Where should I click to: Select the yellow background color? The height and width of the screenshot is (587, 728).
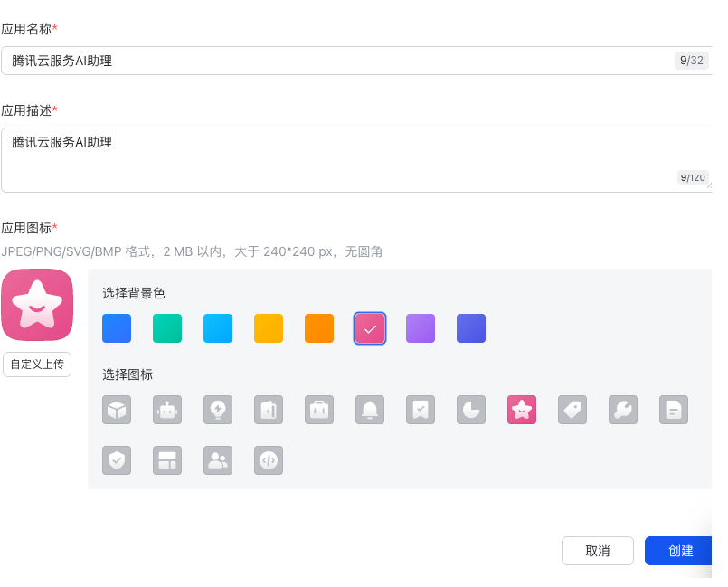point(269,328)
